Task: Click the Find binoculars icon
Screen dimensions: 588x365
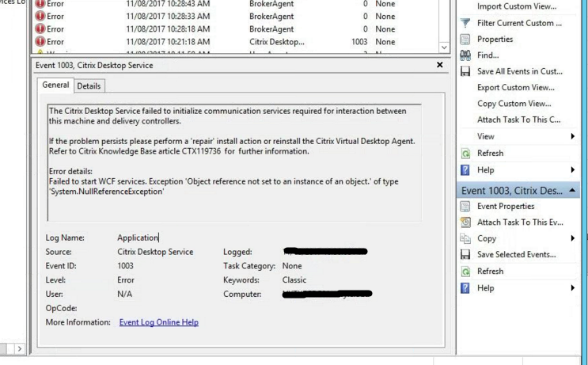Action: (465, 55)
